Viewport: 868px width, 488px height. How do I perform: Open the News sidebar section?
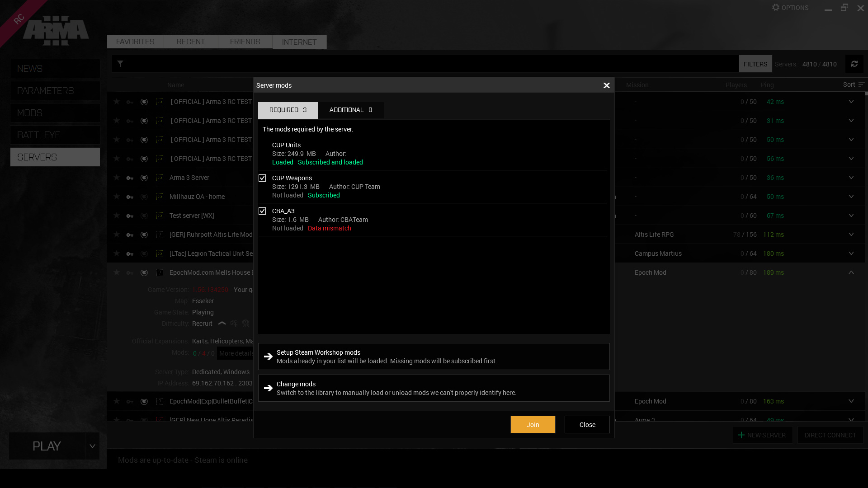tap(55, 68)
